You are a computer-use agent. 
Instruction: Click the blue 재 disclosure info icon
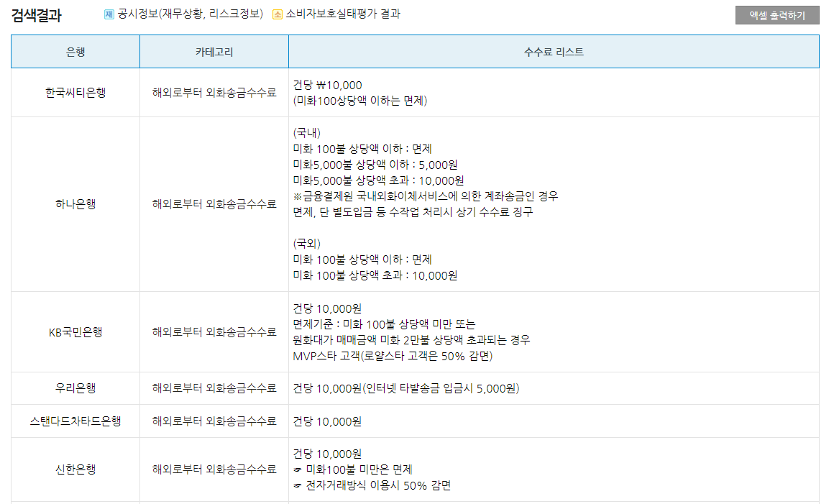pyautogui.click(x=109, y=14)
